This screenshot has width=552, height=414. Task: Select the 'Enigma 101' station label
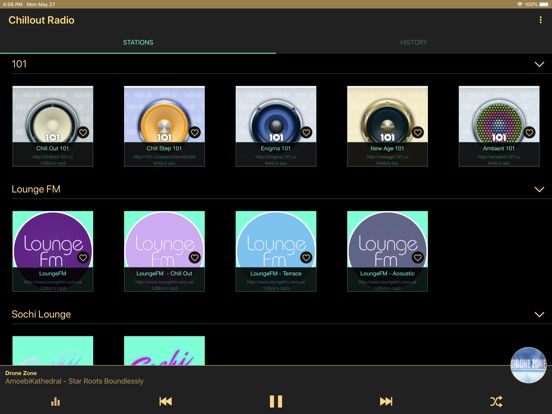[276, 149]
